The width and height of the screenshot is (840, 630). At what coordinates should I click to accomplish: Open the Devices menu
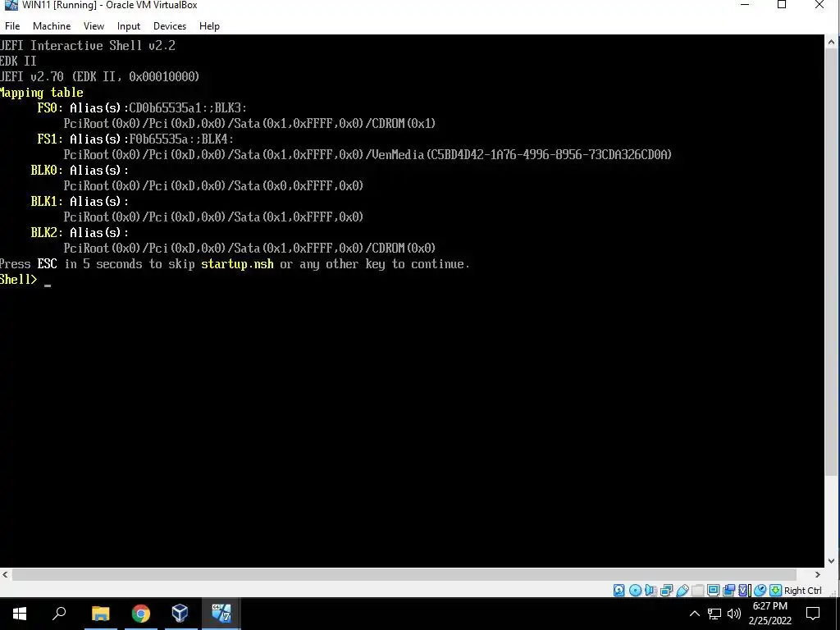click(x=170, y=25)
